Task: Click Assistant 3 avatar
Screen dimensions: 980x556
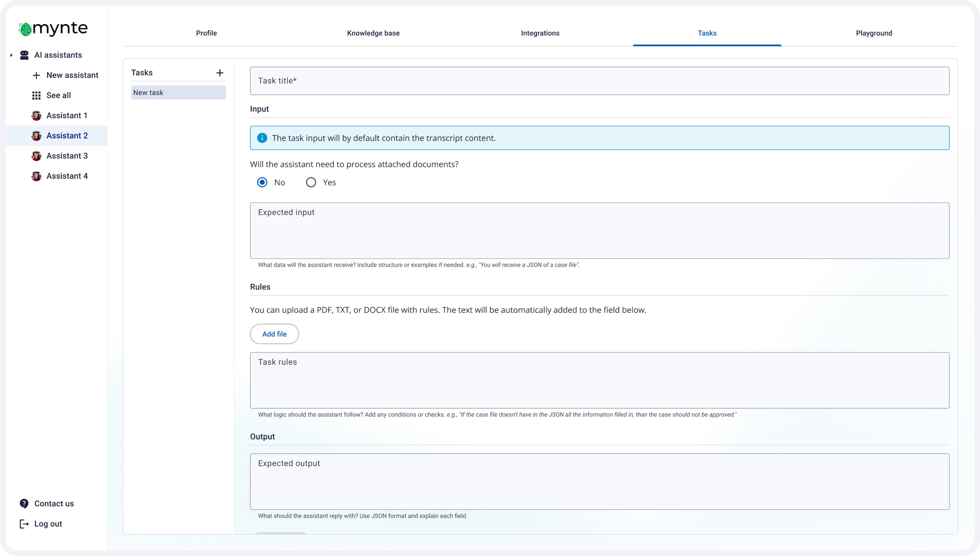Action: tap(36, 156)
